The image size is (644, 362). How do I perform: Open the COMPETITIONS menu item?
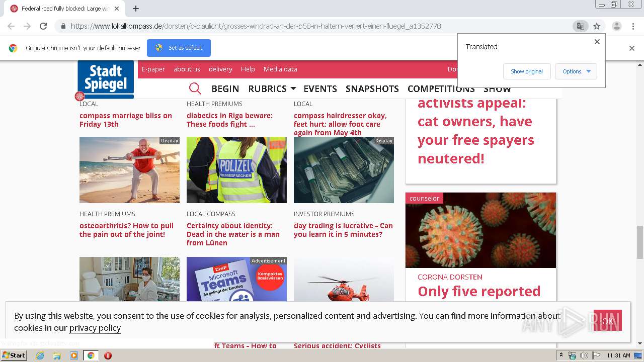[441, 88]
